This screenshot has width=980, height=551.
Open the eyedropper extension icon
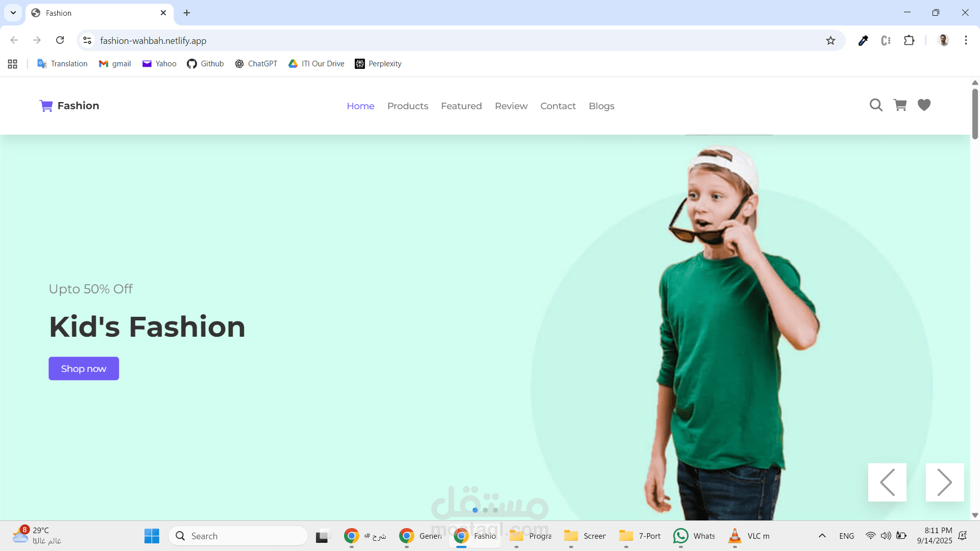coord(863,41)
